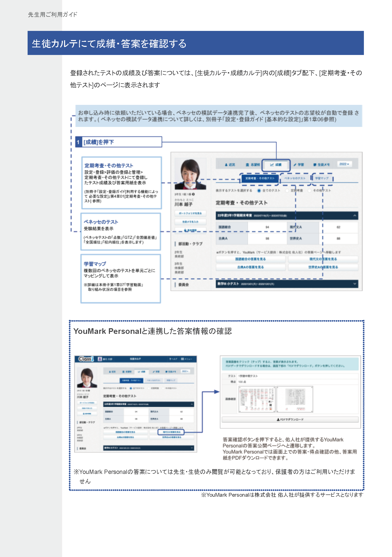Select the その他テスト radio button in the larger screenshot
The image size is (392, 557).
[309, 190]
